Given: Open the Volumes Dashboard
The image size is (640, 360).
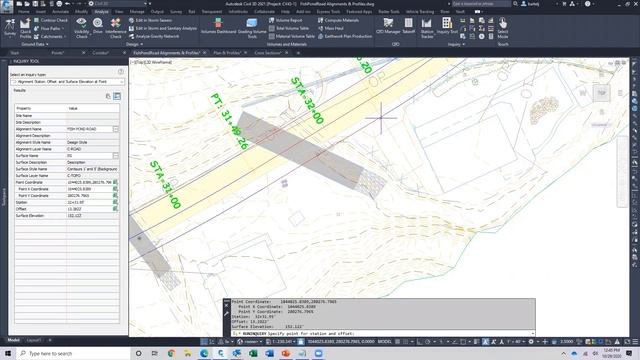Looking at the screenshot, I should [218, 26].
